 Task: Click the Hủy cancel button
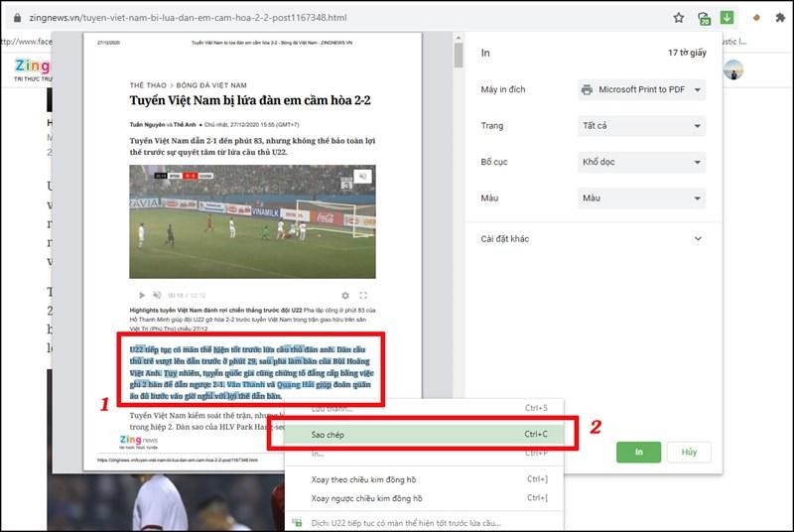(x=689, y=452)
